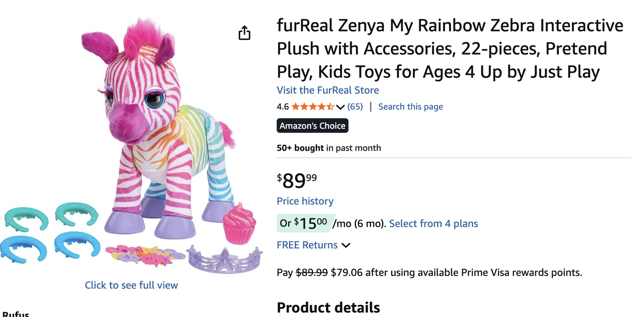Click the $89.99 price
644x317 pixels.
[x=297, y=180]
